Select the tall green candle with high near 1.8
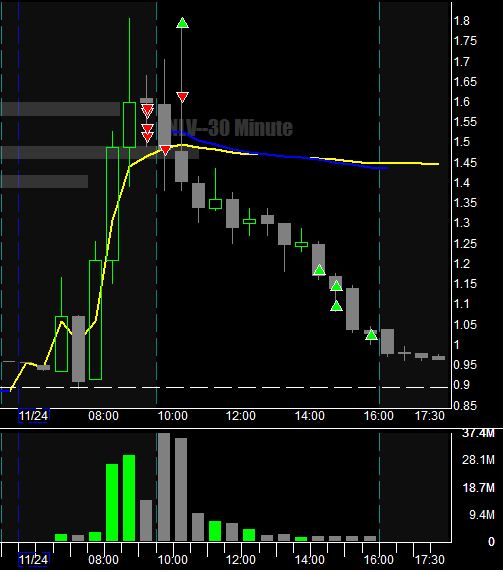The width and height of the screenshot is (504, 572). (129, 125)
